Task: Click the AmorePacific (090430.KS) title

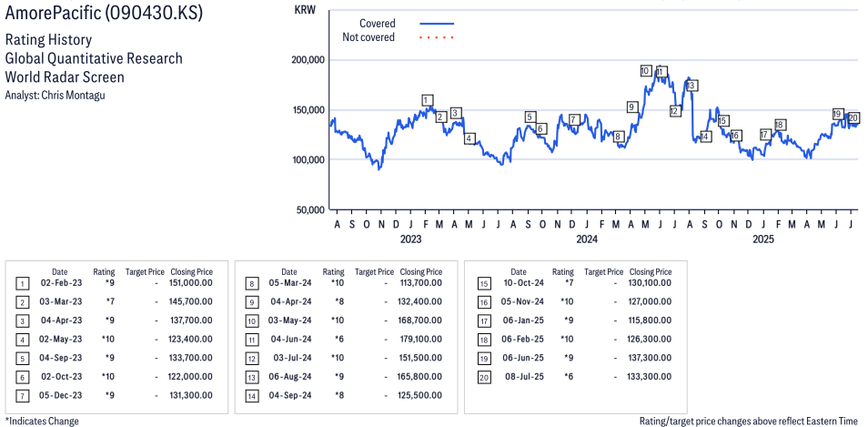Action: click(x=104, y=14)
